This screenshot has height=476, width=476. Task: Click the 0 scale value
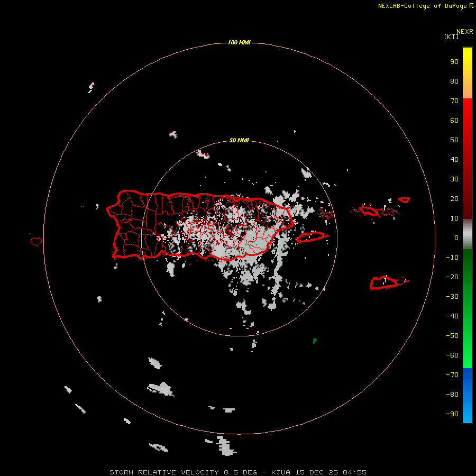pos(456,237)
